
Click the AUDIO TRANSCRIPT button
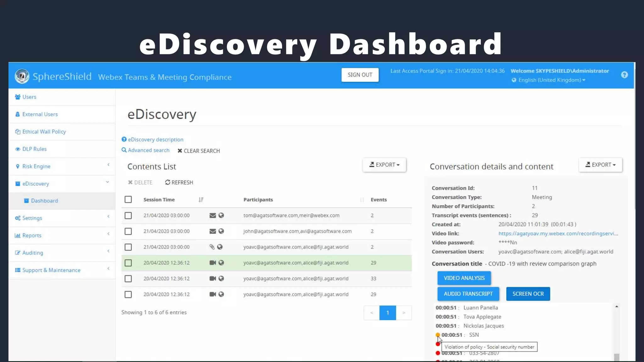[x=468, y=294]
